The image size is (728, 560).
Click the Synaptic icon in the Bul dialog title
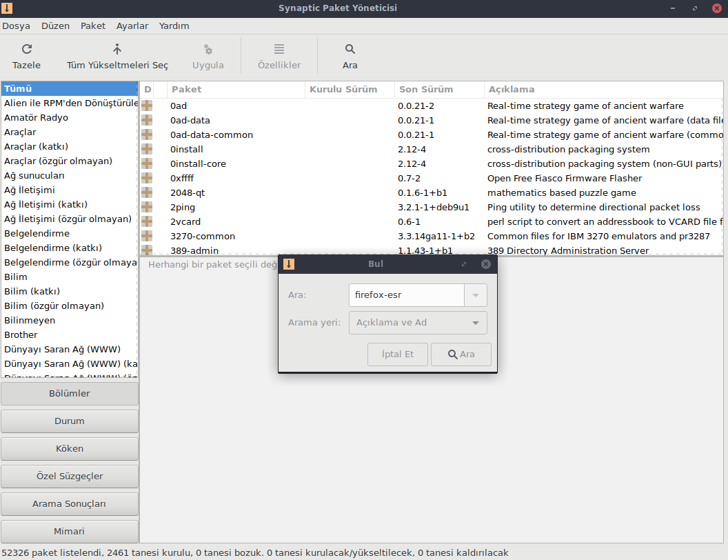point(289,264)
